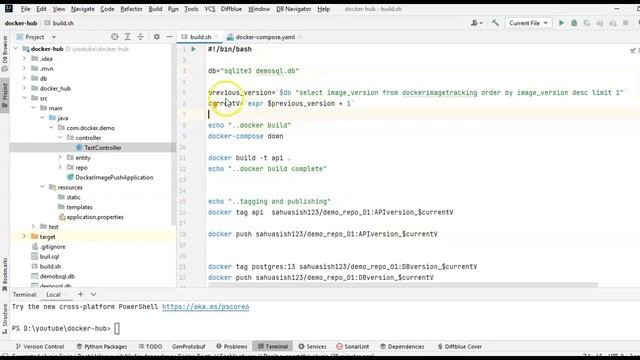
Task: Select TestController in the project tree
Action: click(x=103, y=148)
